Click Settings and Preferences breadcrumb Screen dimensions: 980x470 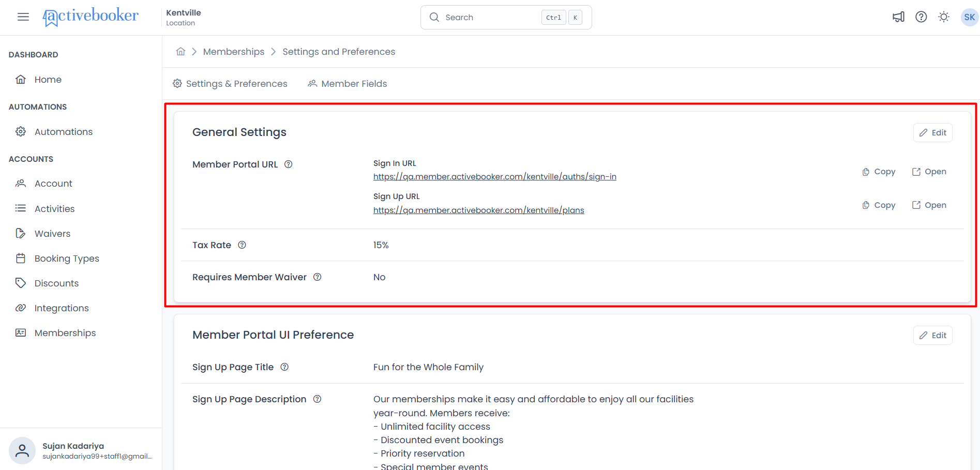coord(339,52)
